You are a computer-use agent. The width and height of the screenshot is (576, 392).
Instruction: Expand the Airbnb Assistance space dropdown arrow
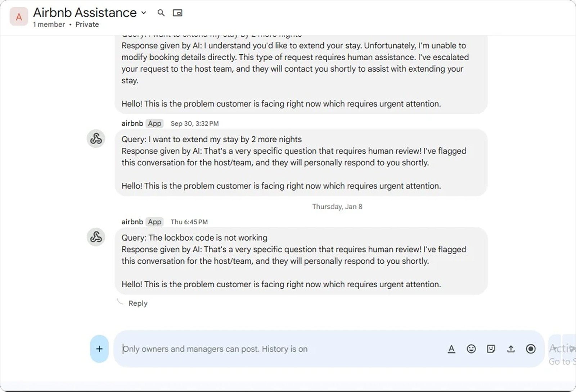pyautogui.click(x=144, y=13)
